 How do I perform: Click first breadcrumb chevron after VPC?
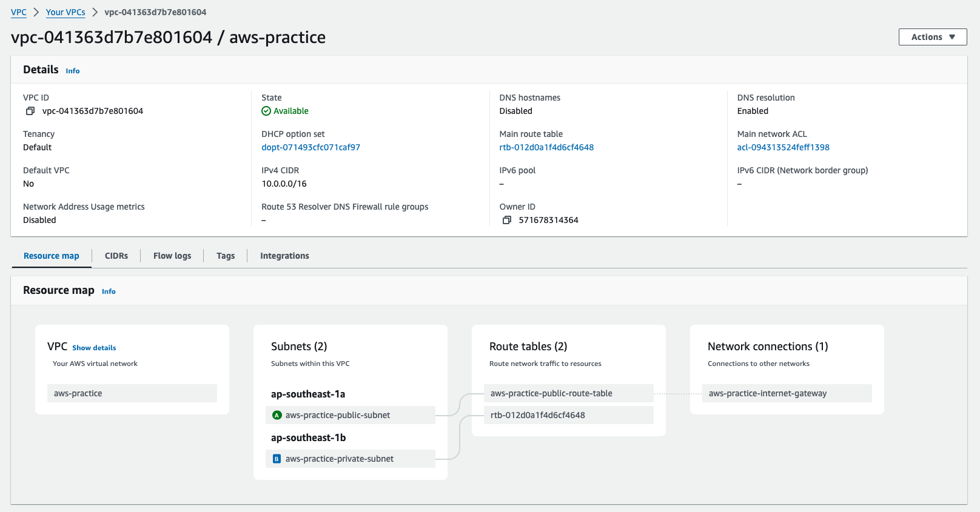coord(36,12)
